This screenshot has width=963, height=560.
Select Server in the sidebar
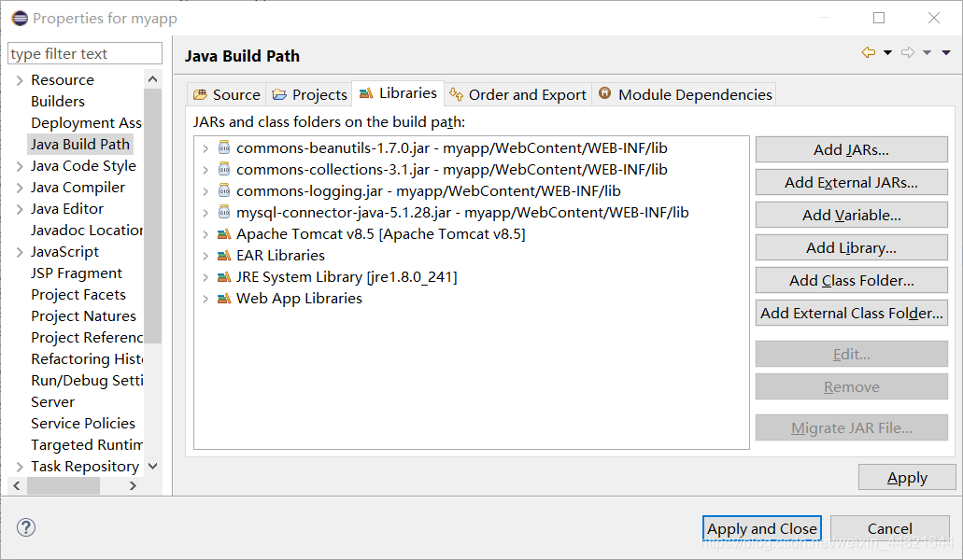click(x=53, y=401)
